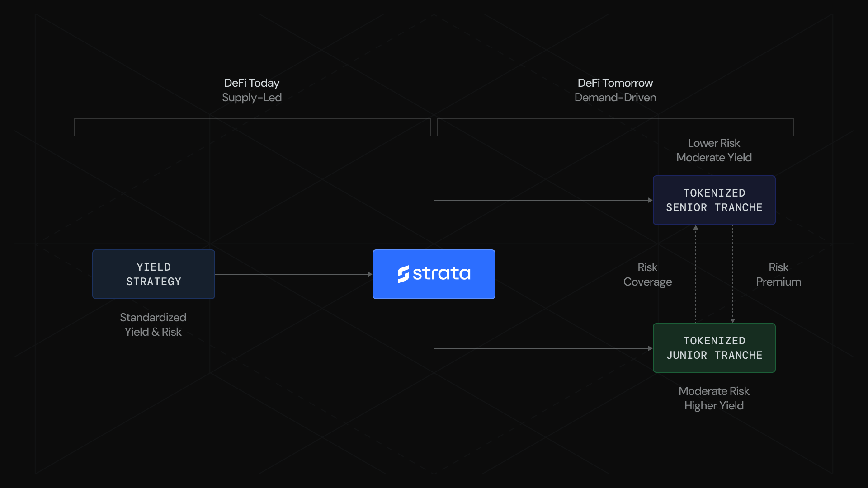
Task: Click the Tokenized Senior Tranche box
Action: pos(714,200)
